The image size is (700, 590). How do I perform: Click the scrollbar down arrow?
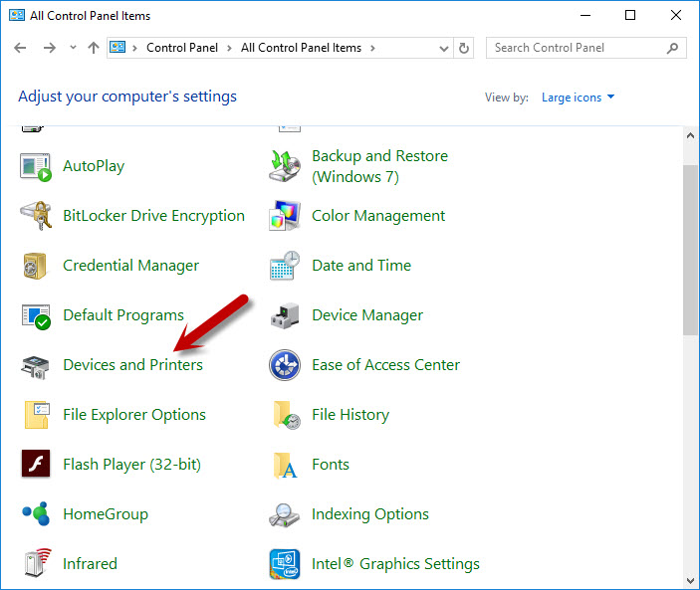[x=690, y=581]
